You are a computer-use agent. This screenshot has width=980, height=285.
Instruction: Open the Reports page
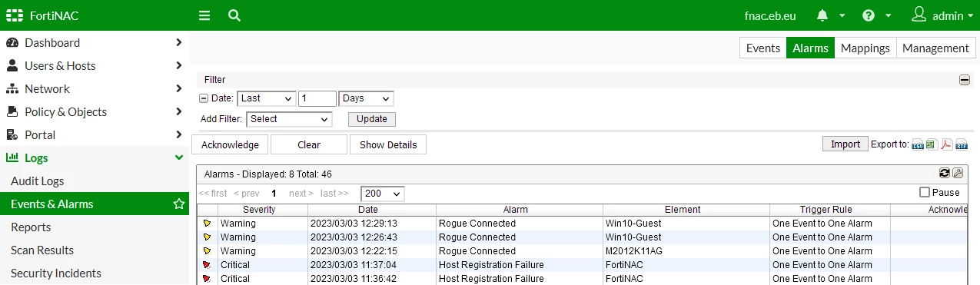tap(95, 227)
